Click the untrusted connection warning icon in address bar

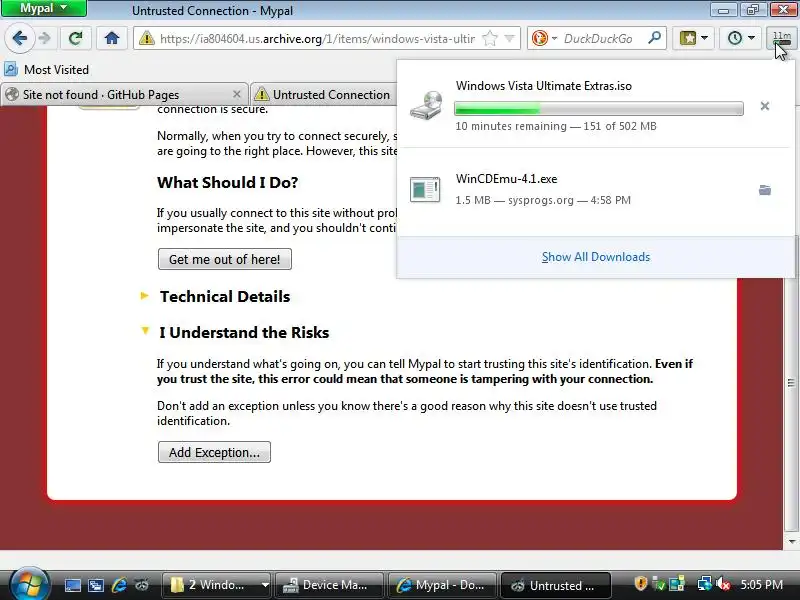(x=146, y=38)
